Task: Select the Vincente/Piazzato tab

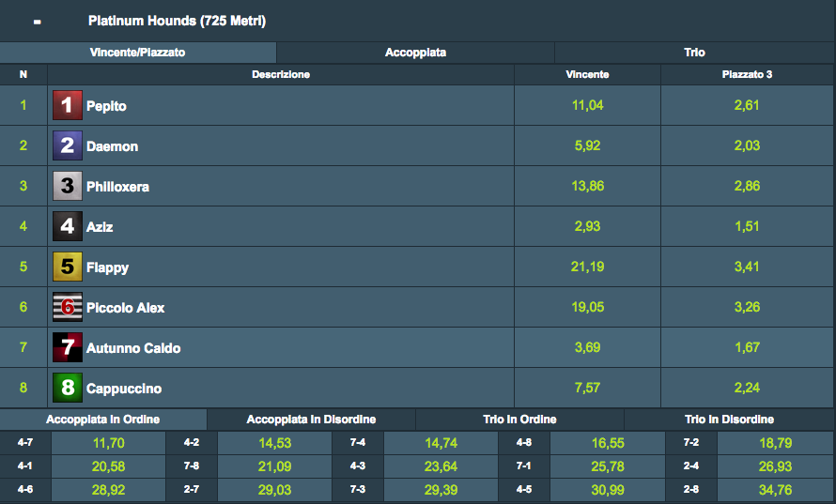Action: coord(137,53)
